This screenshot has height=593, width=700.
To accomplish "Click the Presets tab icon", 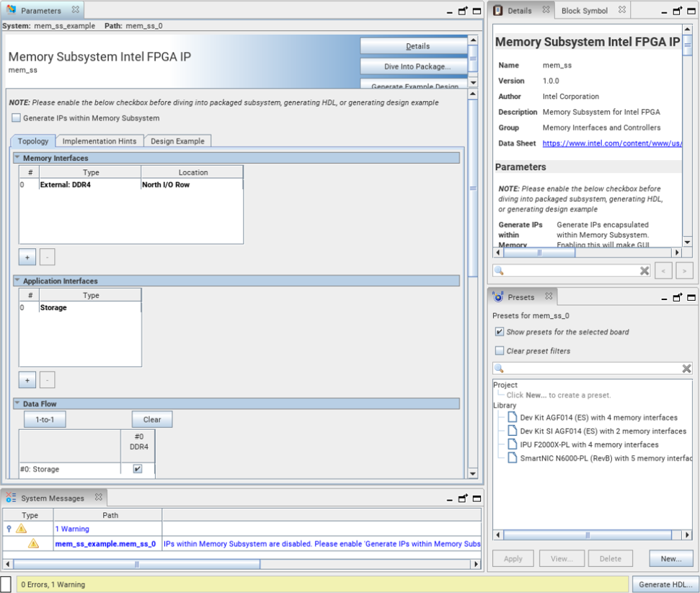I will 497,296.
